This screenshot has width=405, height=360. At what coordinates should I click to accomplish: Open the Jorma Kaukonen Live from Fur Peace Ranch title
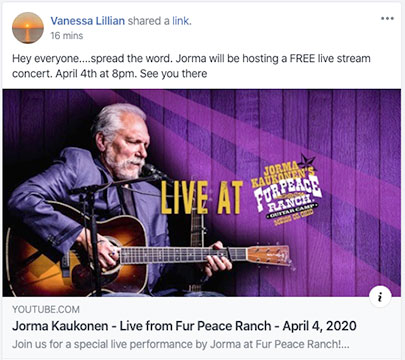(184, 326)
